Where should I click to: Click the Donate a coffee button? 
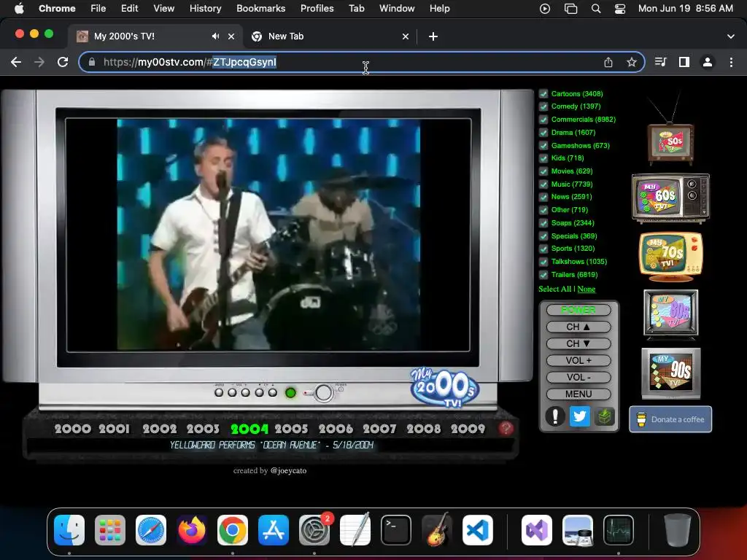coord(671,419)
